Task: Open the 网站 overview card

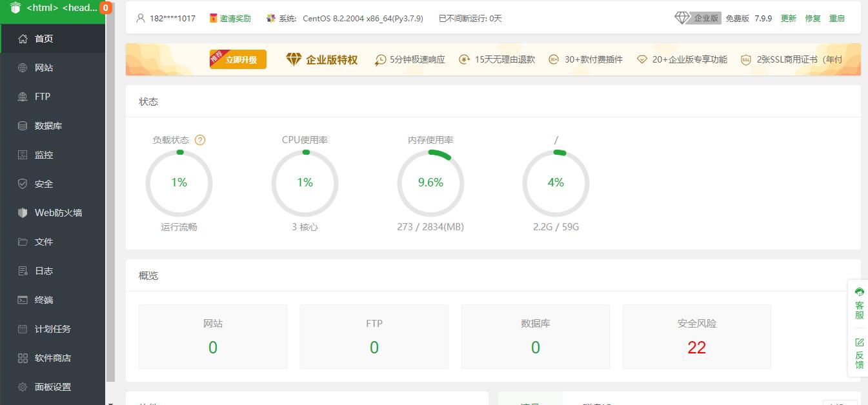Action: (213, 337)
